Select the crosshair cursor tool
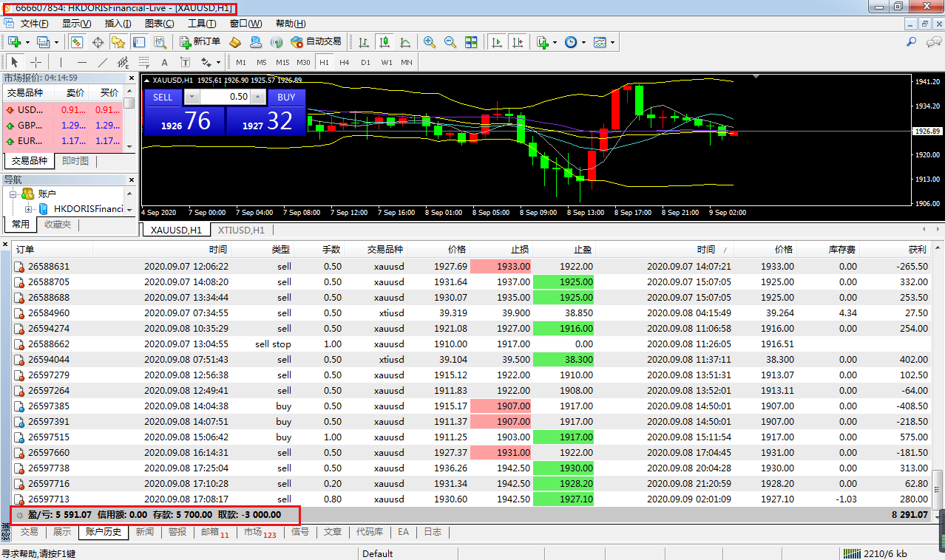The image size is (945, 560). 35,62
